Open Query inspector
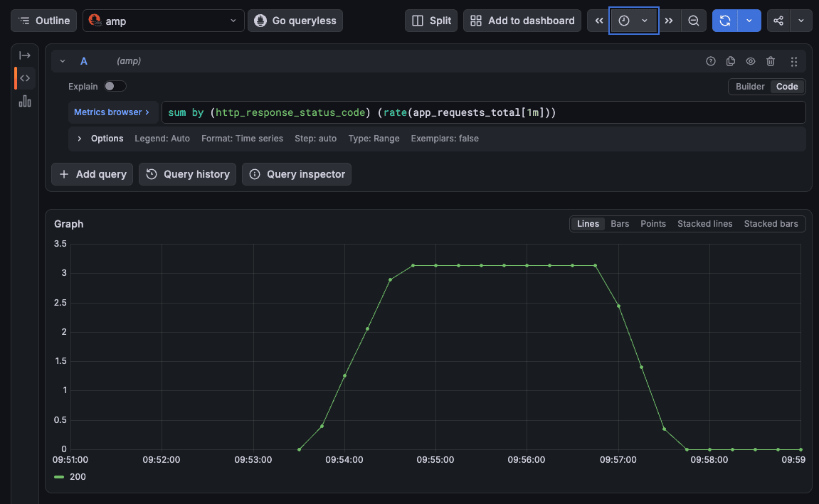 click(297, 174)
